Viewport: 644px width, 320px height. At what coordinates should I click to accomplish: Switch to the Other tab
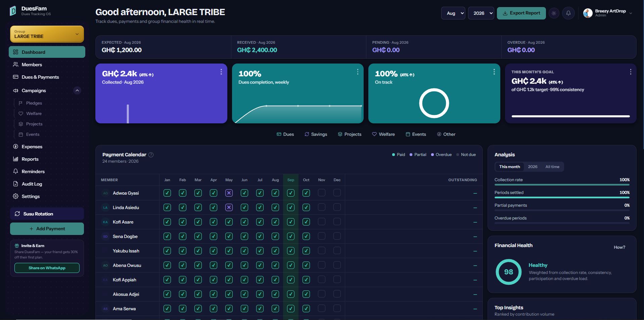tap(446, 134)
